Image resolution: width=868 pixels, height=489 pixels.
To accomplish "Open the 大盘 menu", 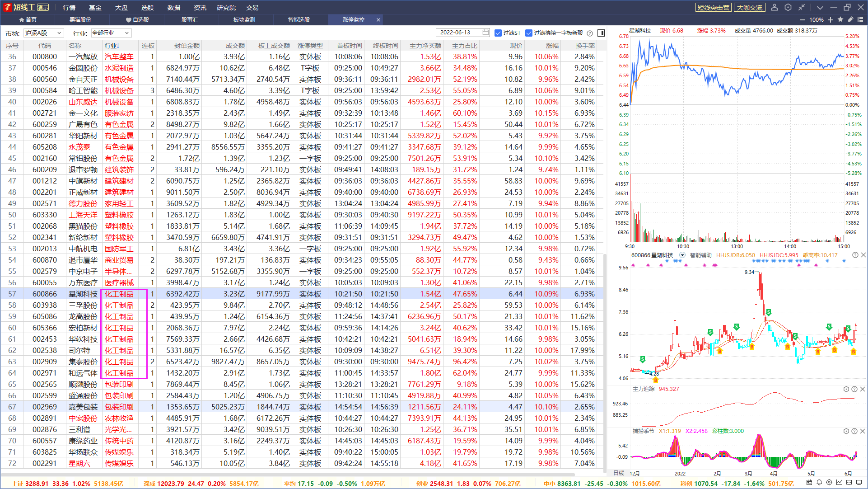I will pos(121,8).
